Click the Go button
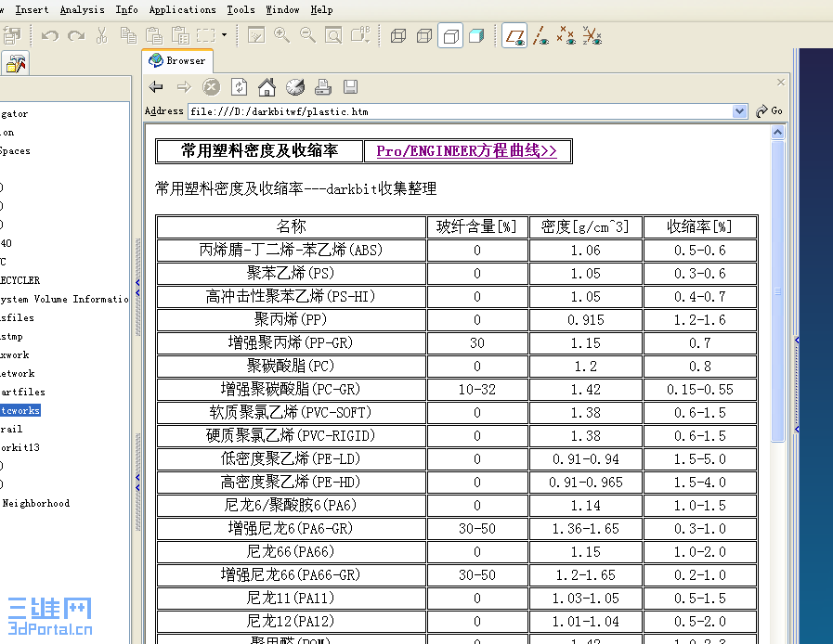Image resolution: width=833 pixels, height=644 pixels. pos(769,111)
